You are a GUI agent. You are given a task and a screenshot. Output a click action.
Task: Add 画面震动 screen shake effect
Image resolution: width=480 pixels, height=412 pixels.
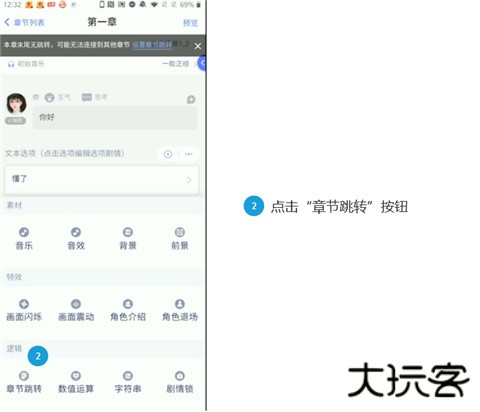[x=76, y=310]
